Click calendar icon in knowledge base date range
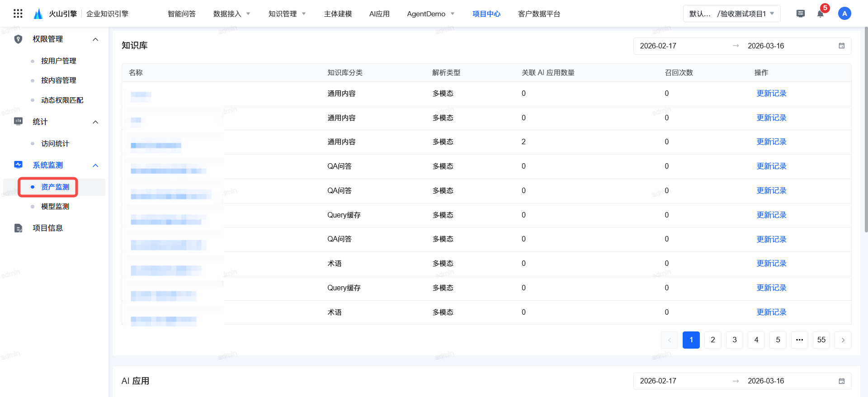Viewport: 868px width, 397px height. coord(841,46)
